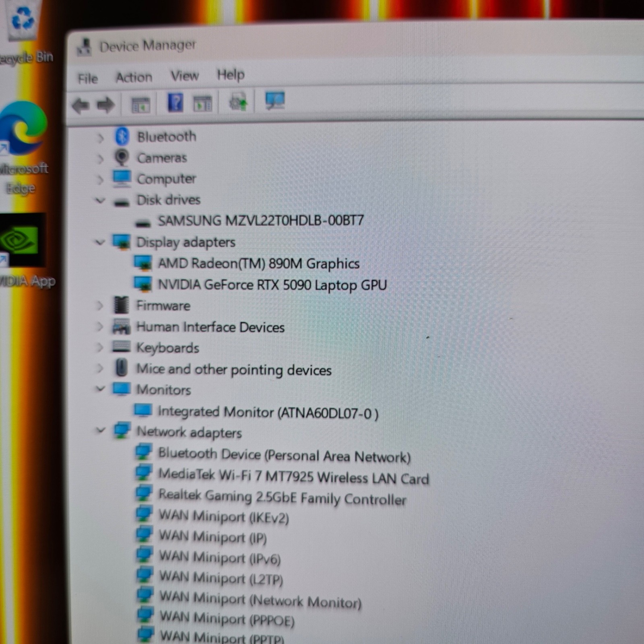Click the Human Interface Devices label
The height and width of the screenshot is (644, 644).
(x=210, y=327)
